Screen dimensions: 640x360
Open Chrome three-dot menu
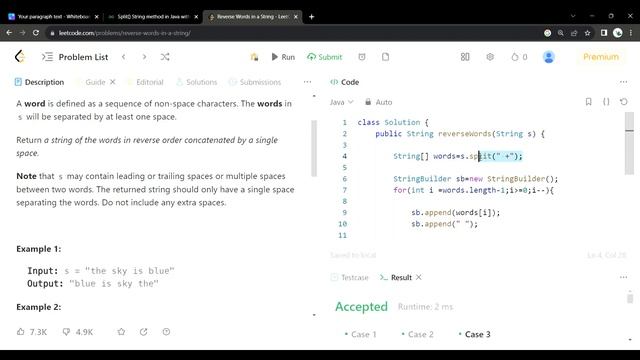coord(631,33)
